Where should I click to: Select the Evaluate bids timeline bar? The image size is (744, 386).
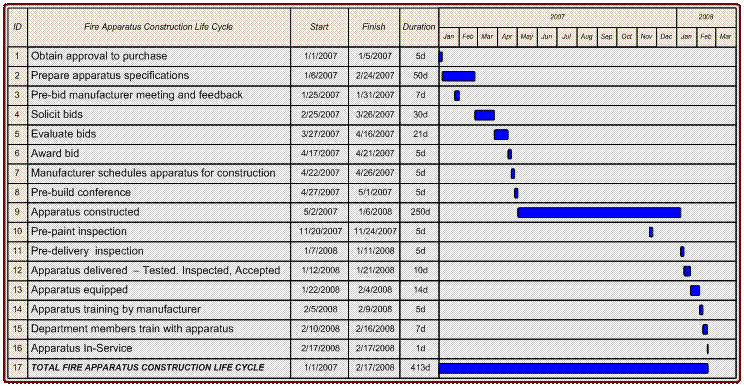tap(501, 135)
